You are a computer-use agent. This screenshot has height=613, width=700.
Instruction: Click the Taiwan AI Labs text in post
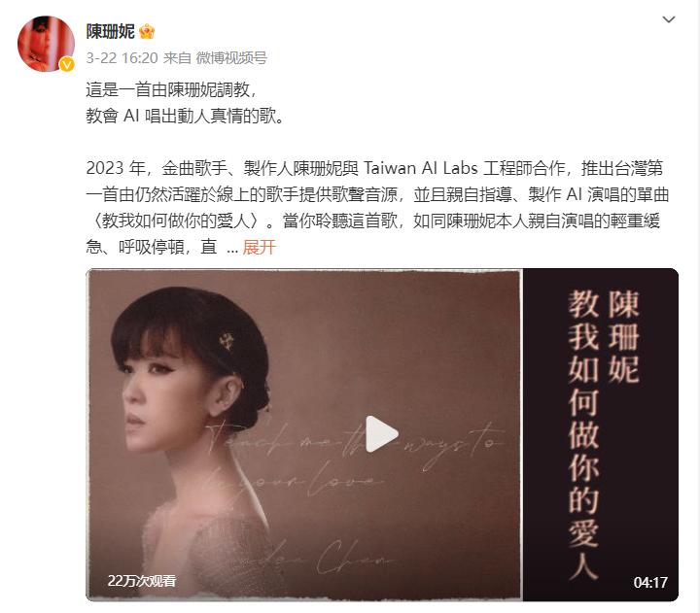pos(421,168)
